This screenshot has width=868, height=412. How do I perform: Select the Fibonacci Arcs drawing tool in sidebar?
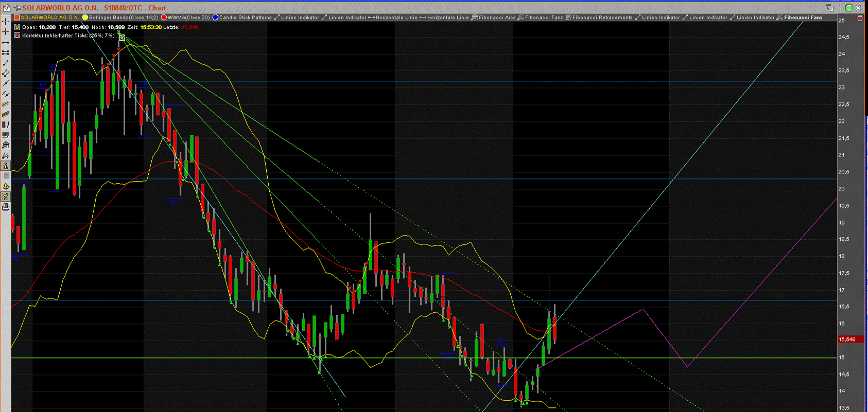(6, 145)
